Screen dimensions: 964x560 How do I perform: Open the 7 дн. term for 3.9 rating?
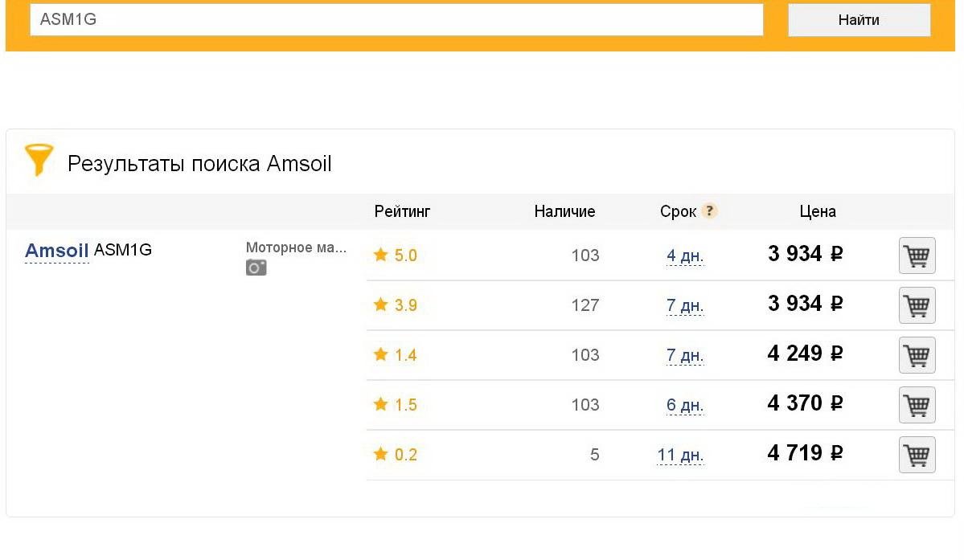(x=685, y=305)
